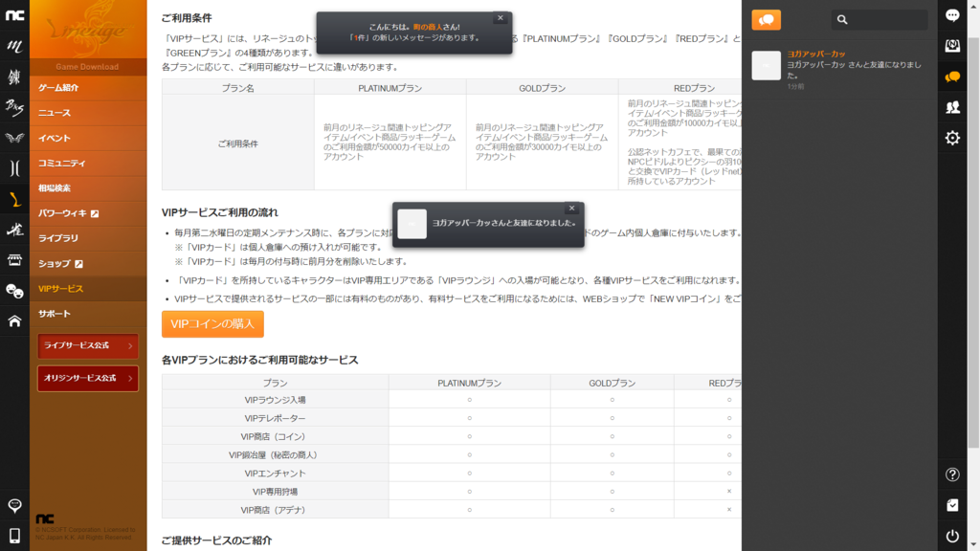
Task: Close the greeting message popup
Action: tap(500, 18)
